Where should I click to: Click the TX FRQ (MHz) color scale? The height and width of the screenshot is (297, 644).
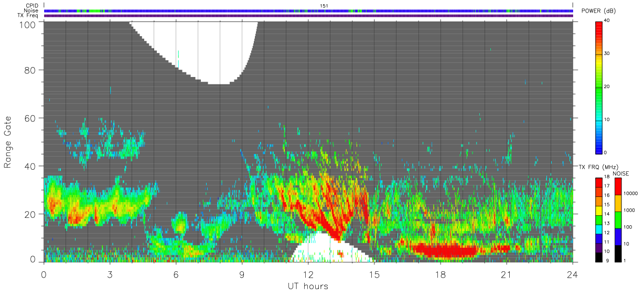[599, 219]
